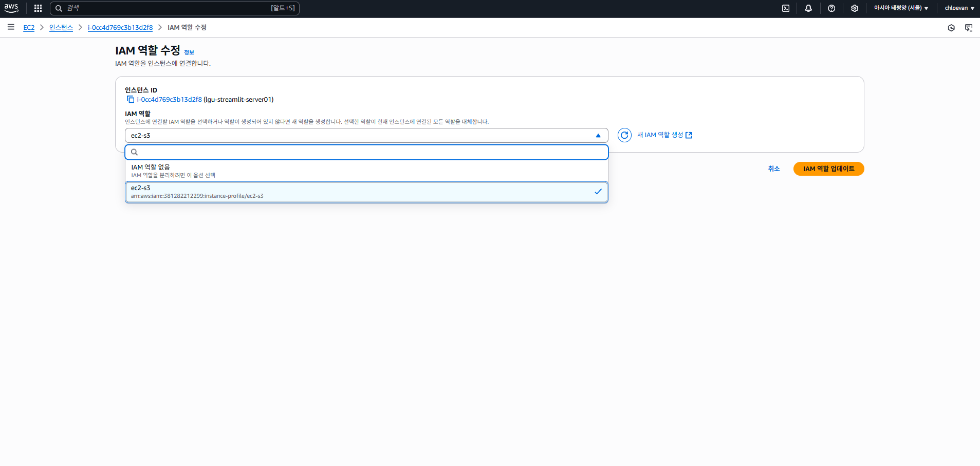Open the notifications bell
Viewport: 980px width, 466px height.
coord(808,8)
